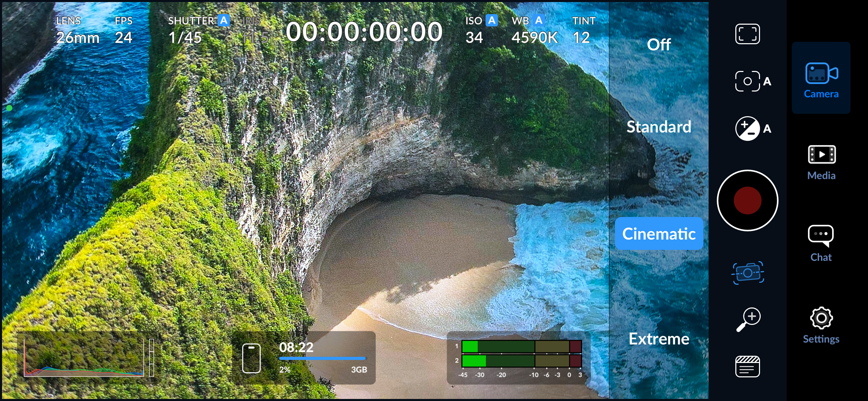
Task: Select Extreme stabilization mode
Action: [x=659, y=339]
